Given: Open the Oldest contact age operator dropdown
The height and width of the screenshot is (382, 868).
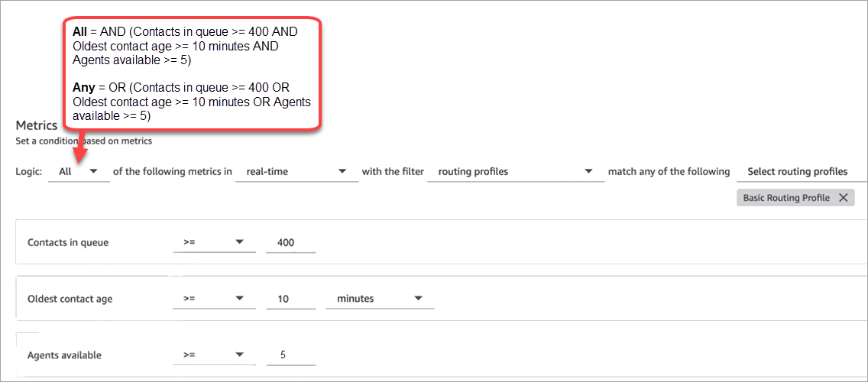Looking at the screenshot, I should pyautogui.click(x=215, y=299).
